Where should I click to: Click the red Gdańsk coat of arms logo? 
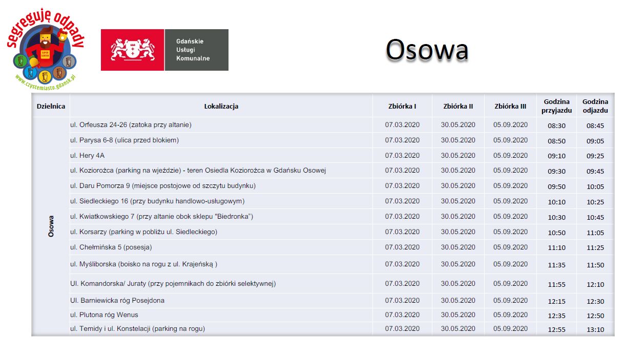coord(132,50)
